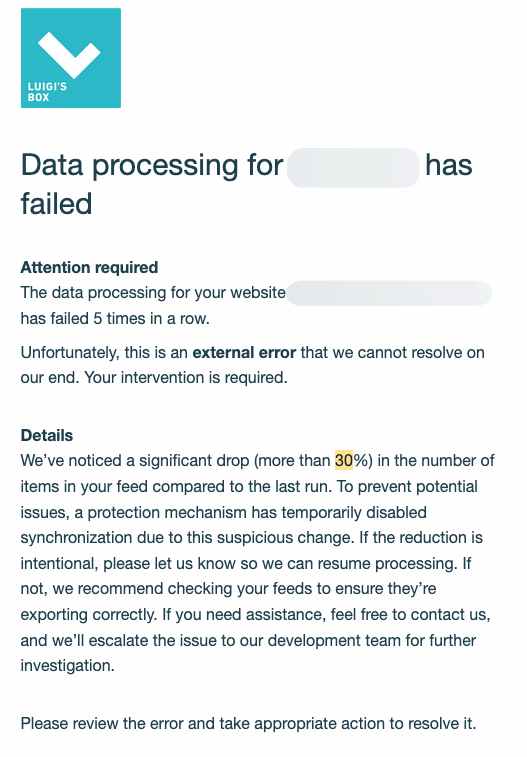
Task: Click the redacted name in the heading
Action: point(353,168)
